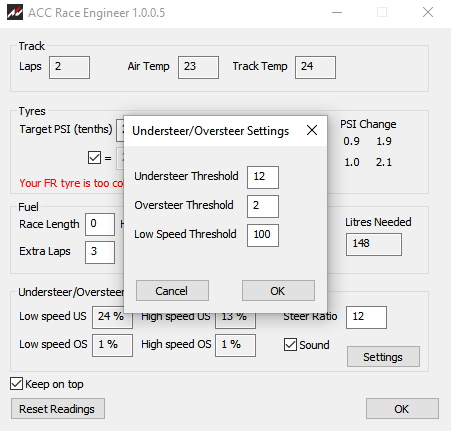Toggle the equals checkbox under Target PSI
The width and height of the screenshot is (451, 431).
click(94, 158)
